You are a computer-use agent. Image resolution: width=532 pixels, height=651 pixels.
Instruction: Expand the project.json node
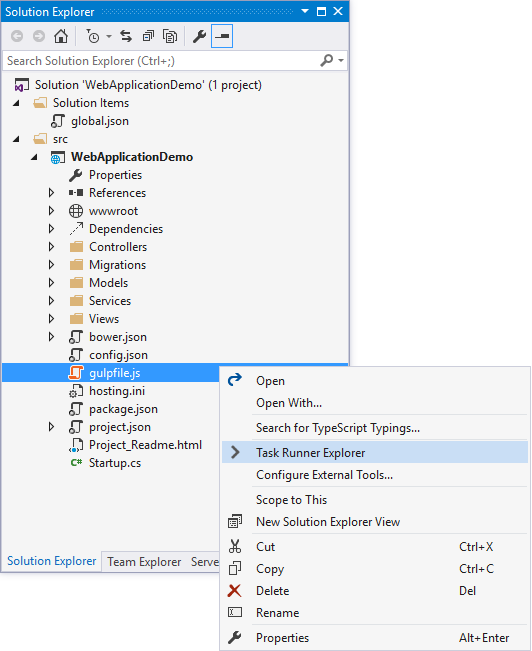(51, 427)
